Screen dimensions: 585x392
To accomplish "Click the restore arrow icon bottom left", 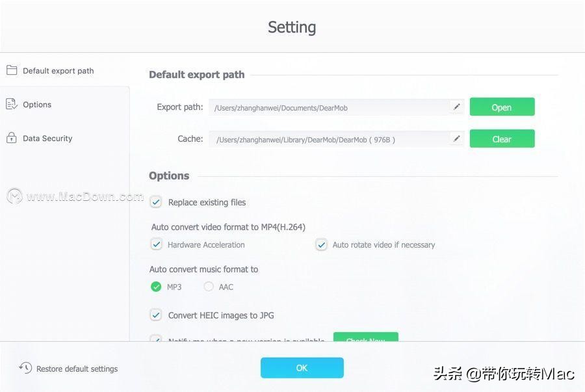I will 24,369.
